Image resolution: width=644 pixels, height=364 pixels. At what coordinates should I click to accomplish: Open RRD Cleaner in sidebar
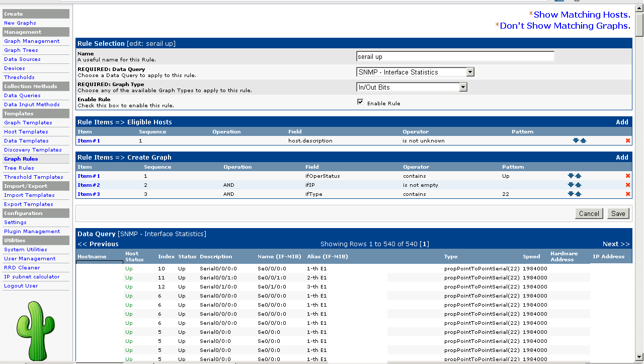(x=22, y=268)
